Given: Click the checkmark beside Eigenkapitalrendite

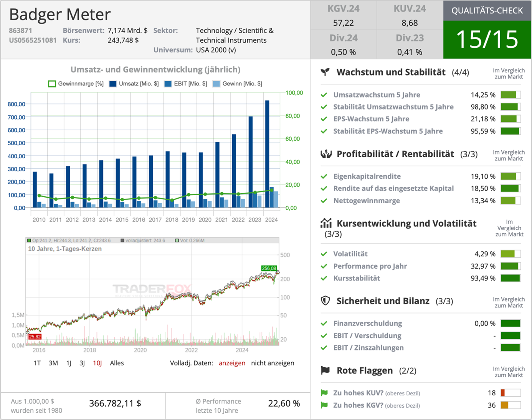Looking at the screenshot, I should [324, 176].
